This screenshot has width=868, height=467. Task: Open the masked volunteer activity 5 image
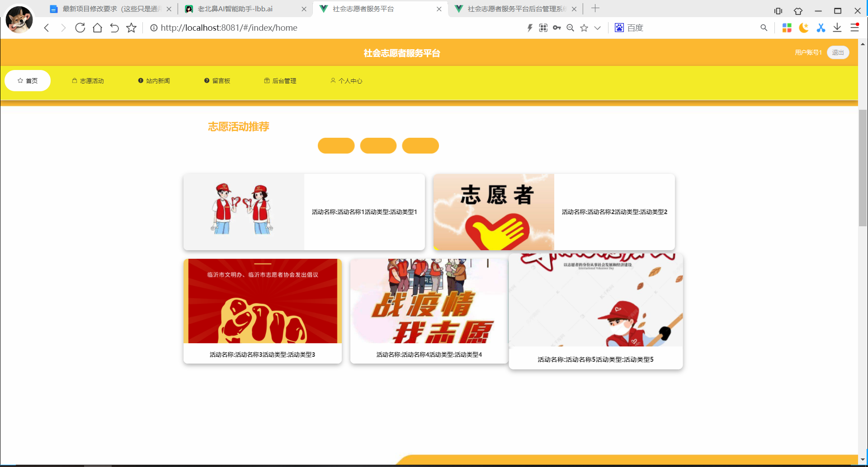coord(596,300)
